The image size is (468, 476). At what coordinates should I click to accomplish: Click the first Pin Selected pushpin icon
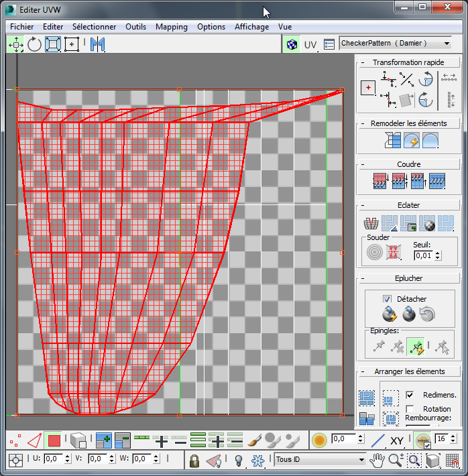coord(379,347)
